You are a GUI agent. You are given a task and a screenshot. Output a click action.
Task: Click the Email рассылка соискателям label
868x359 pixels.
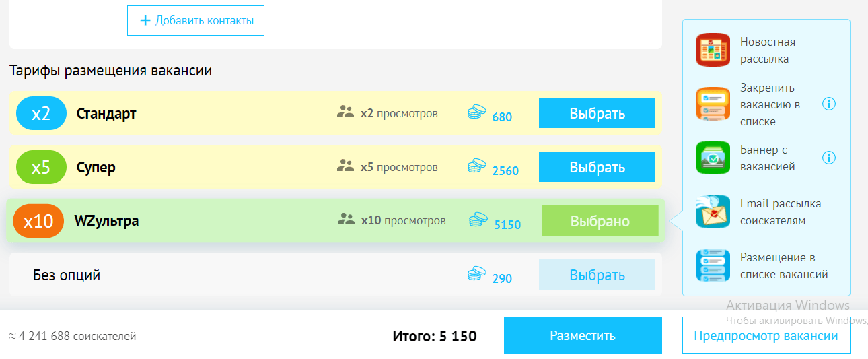click(781, 212)
